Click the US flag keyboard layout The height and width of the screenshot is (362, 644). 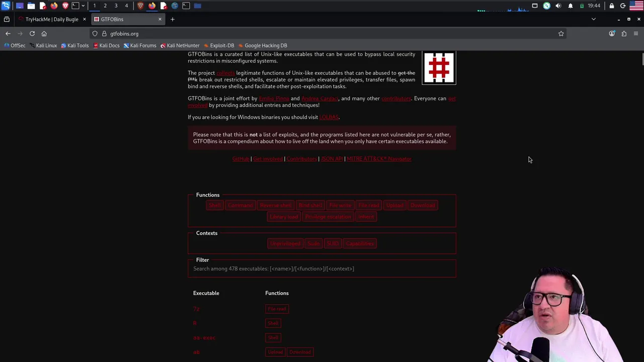tap(636, 6)
